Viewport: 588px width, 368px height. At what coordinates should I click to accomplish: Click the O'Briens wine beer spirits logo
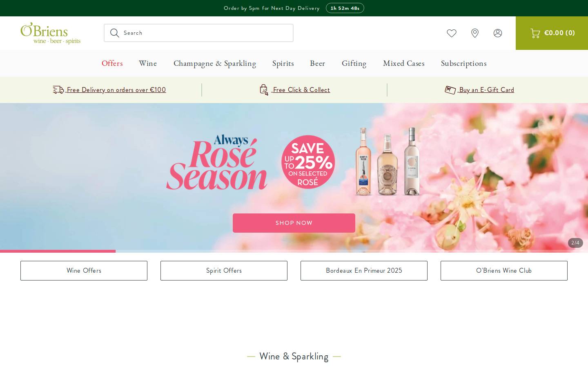[x=50, y=33]
